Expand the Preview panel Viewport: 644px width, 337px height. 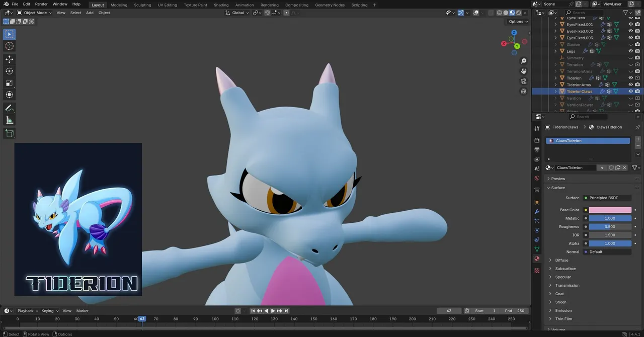click(558, 179)
